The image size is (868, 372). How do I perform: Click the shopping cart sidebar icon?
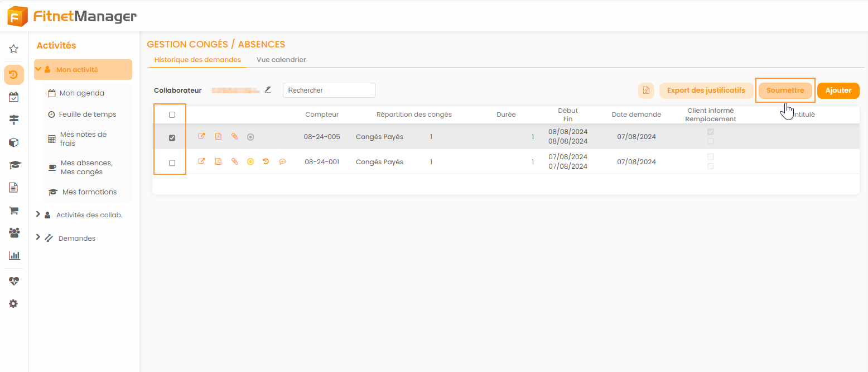[x=14, y=211]
